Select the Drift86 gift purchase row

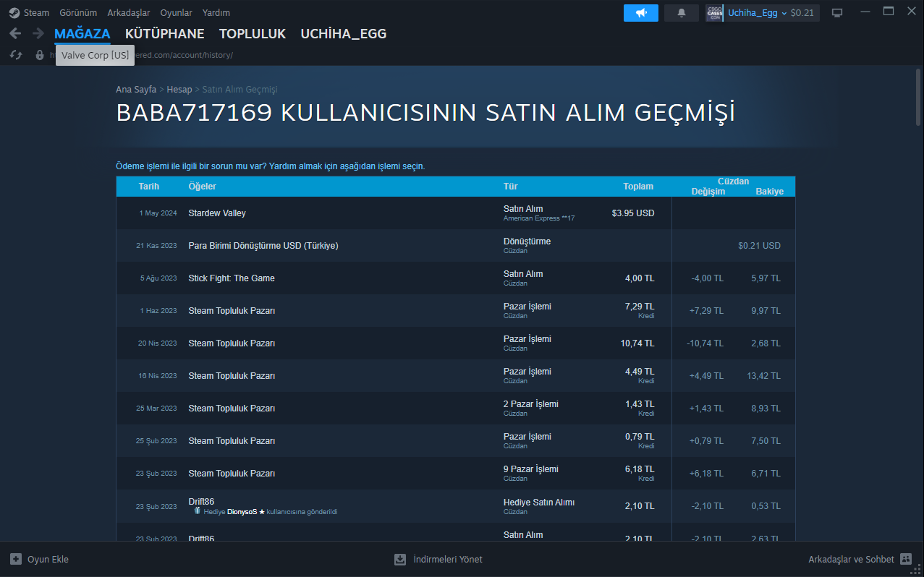pos(456,506)
